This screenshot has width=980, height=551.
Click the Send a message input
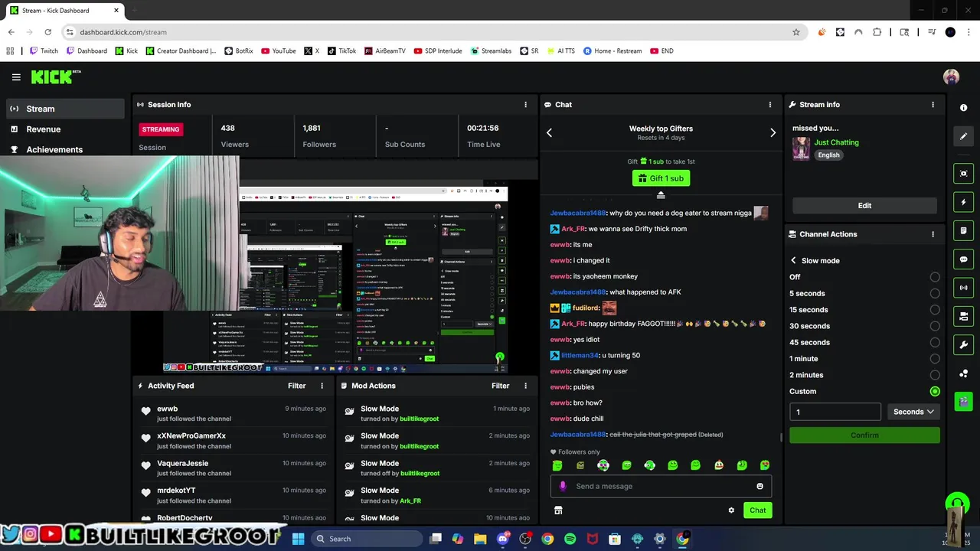[661, 486]
